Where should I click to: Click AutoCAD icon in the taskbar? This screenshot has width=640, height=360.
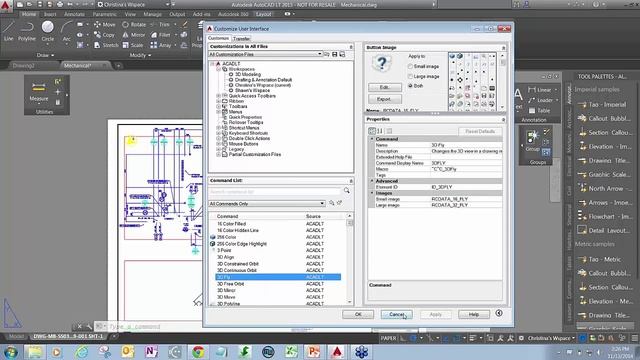point(337,351)
